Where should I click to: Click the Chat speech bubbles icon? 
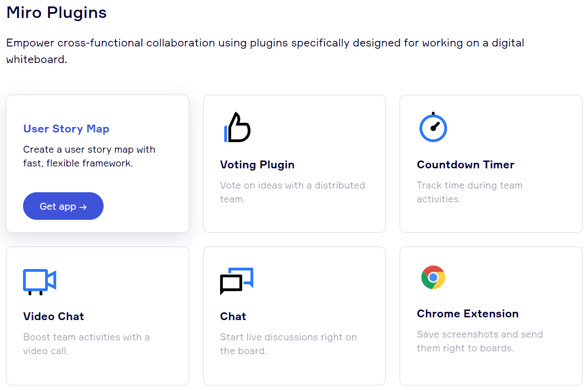coord(237,280)
